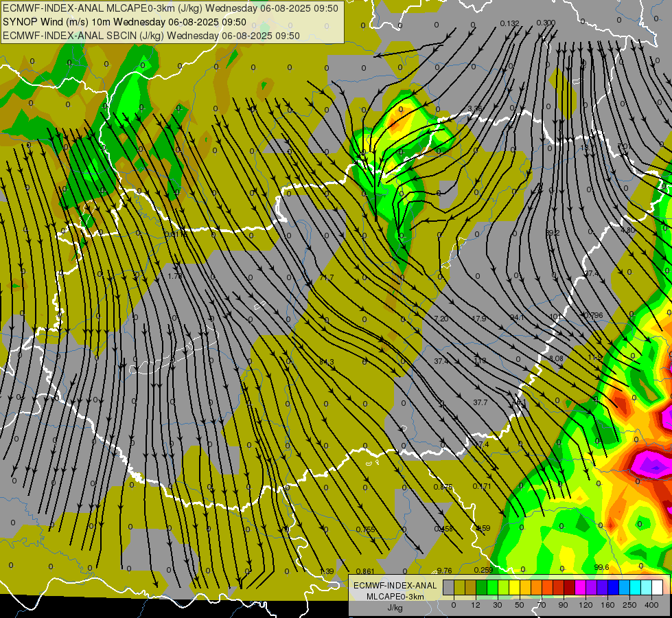Click the map value 0.861

[365, 571]
